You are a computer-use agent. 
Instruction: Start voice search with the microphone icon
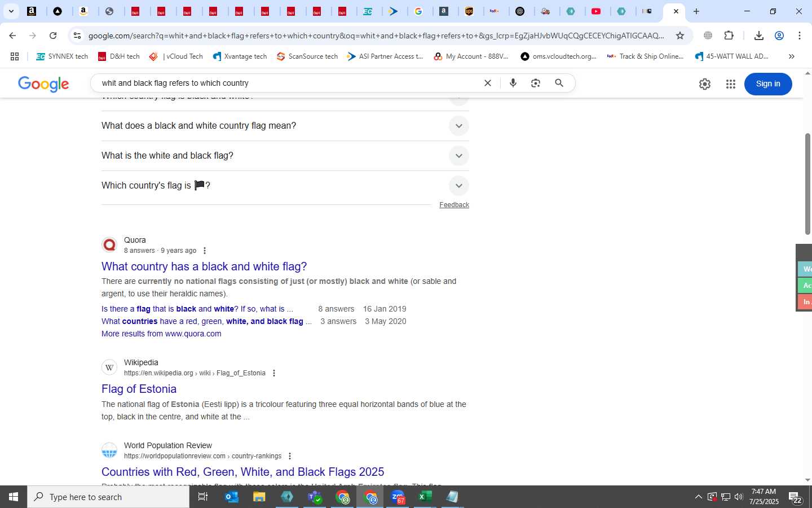(x=513, y=83)
